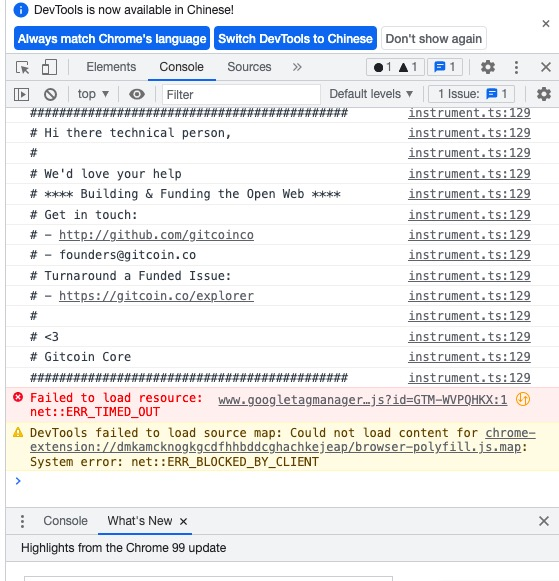
Task: Toggle the live expression eye icon
Action: tap(137, 94)
